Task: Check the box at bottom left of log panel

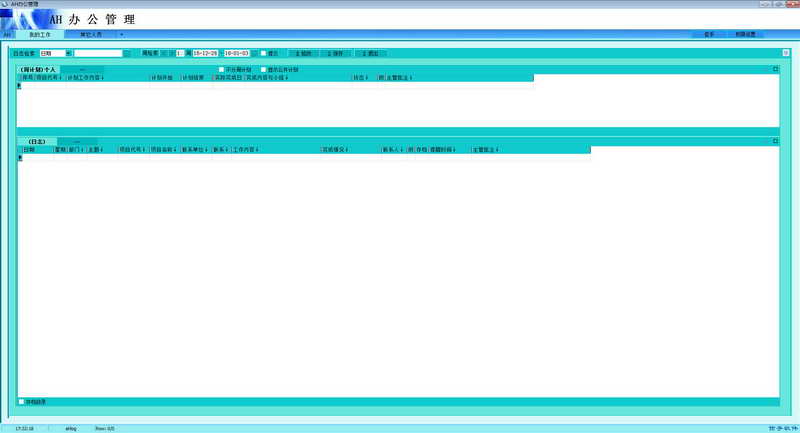Action: 21,402
